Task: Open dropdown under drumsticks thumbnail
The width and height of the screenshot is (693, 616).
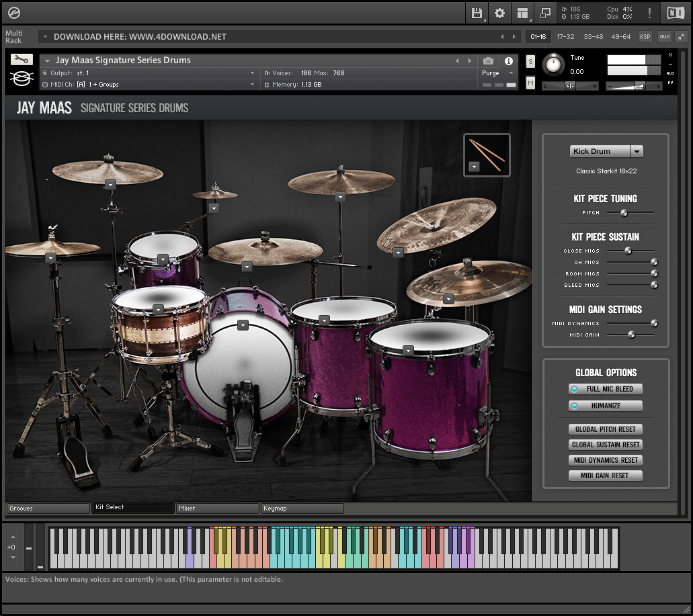Action: [475, 167]
